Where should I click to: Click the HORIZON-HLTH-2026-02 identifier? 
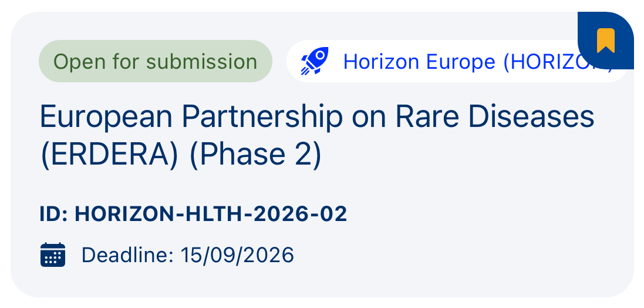[211, 214]
